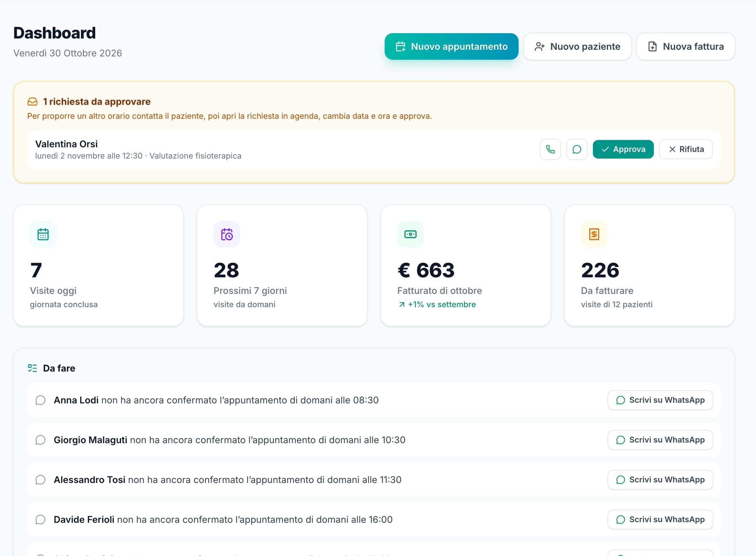This screenshot has height=556, width=756.
Task: Click the Prossimi 7 giorni calendar-clock icon
Action: [x=227, y=234]
